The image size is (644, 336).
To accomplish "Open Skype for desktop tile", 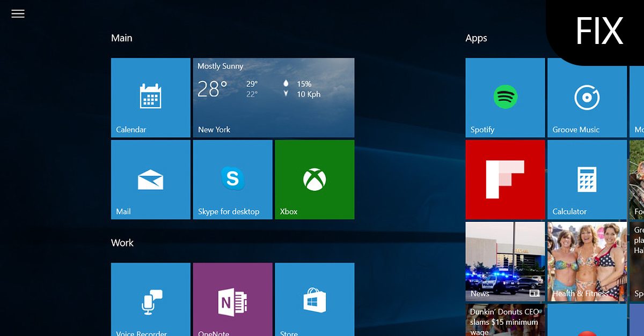I will pos(232,180).
